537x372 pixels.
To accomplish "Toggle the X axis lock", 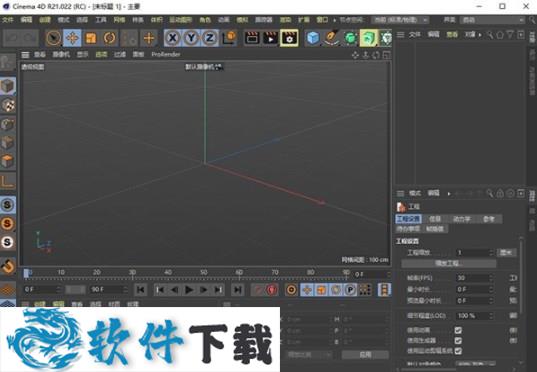I will click(173, 38).
